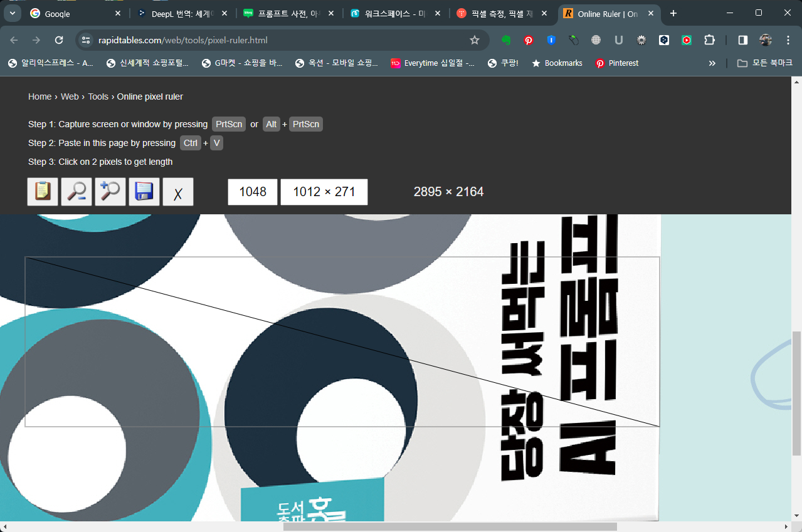Open the Everytime 십일절 bookmark
The height and width of the screenshot is (532, 802).
(x=433, y=63)
